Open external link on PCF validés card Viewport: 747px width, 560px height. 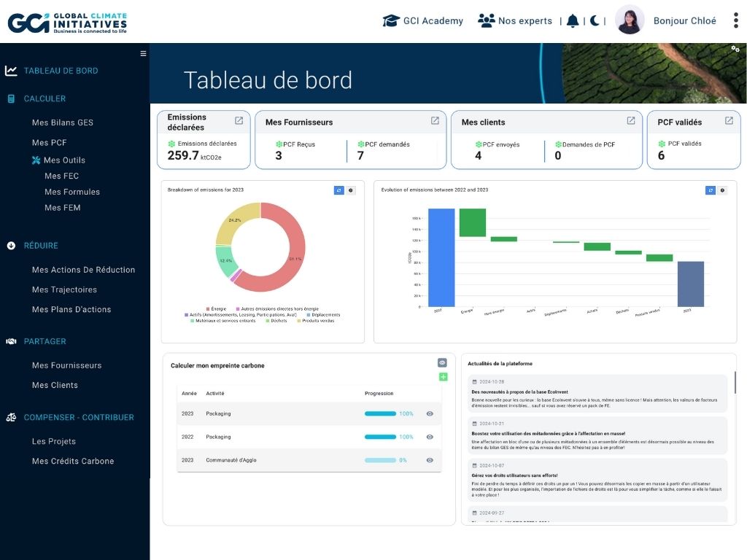coord(729,121)
